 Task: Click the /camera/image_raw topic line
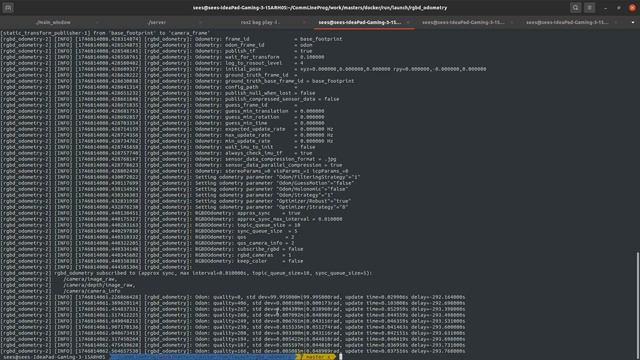click(60, 279)
